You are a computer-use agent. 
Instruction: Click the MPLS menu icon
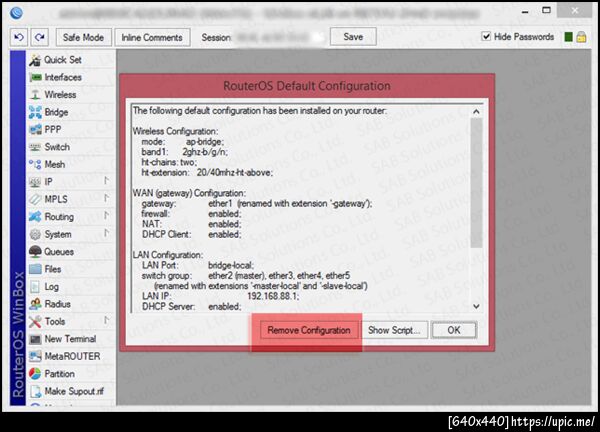[35, 199]
